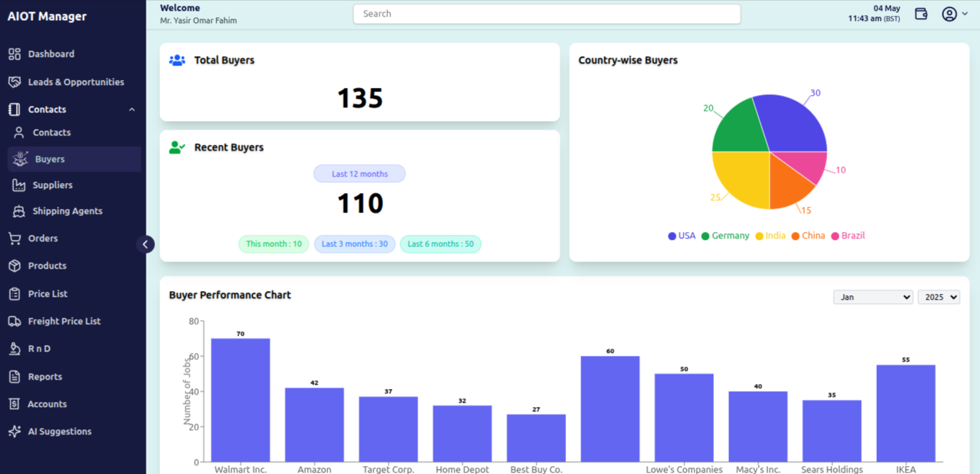Open the Dashboard menu item
This screenshot has width=980, height=474.
tap(51, 54)
